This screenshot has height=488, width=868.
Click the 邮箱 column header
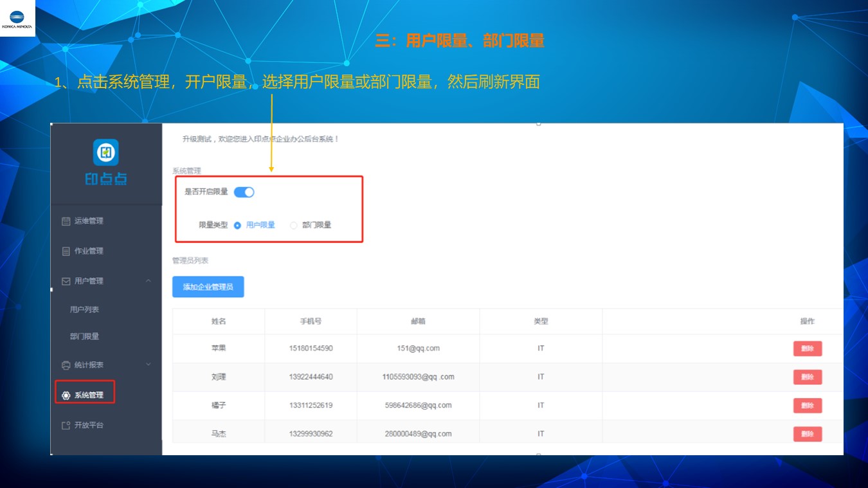(418, 321)
